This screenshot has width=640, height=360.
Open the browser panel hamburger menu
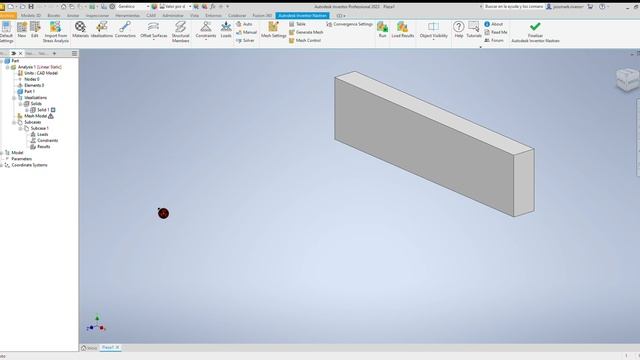(x=74, y=53)
